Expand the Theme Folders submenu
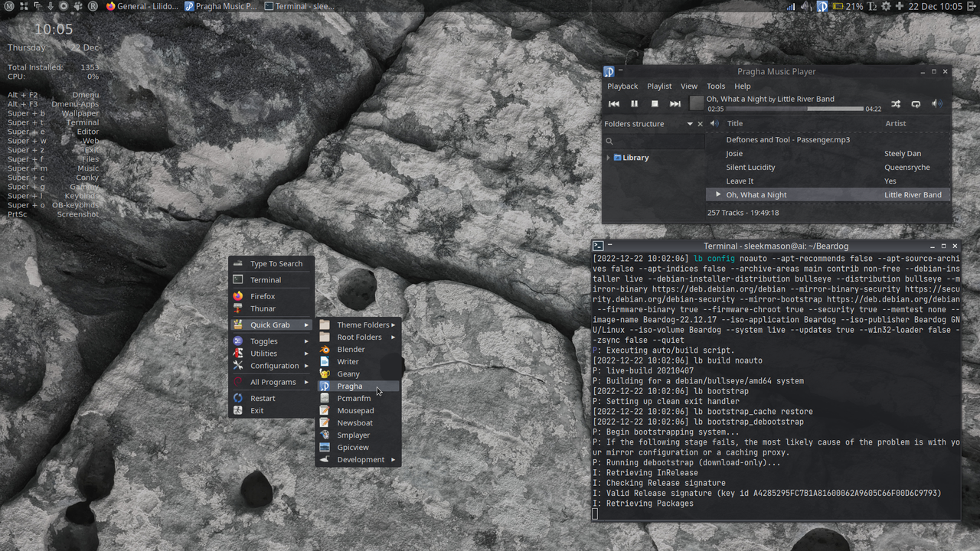980x551 pixels. (x=358, y=325)
